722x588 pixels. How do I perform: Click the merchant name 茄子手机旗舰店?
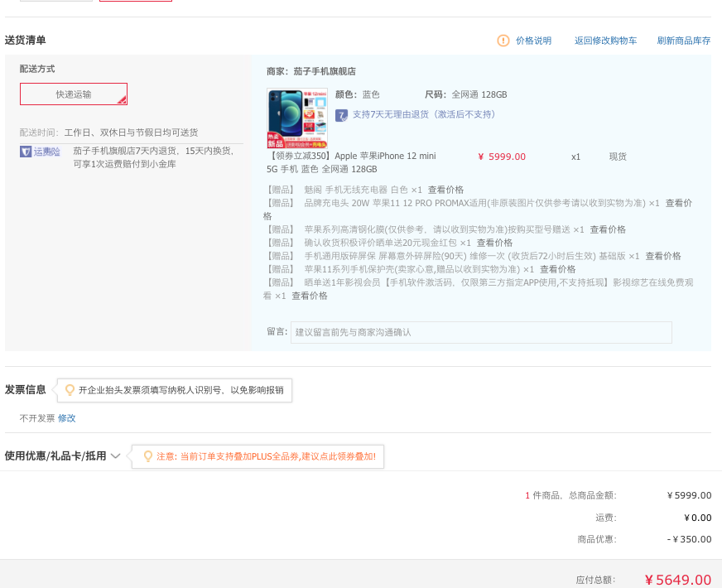[325, 71]
